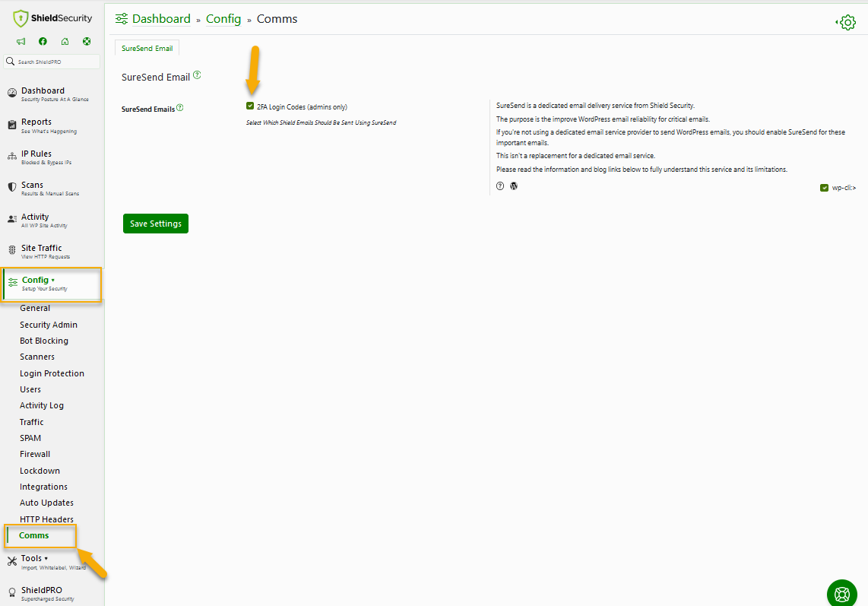Select Firewall under Config
This screenshot has width=868, height=606.
click(x=35, y=454)
